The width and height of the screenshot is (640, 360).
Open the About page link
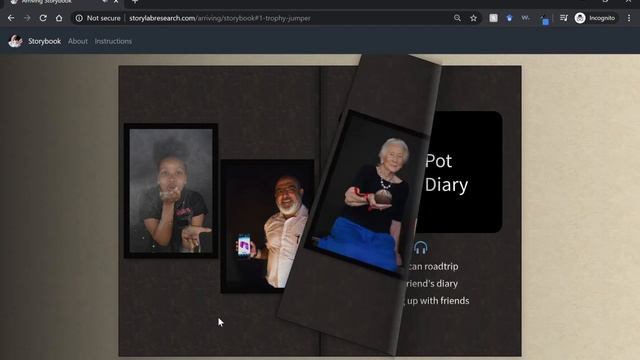click(x=78, y=41)
